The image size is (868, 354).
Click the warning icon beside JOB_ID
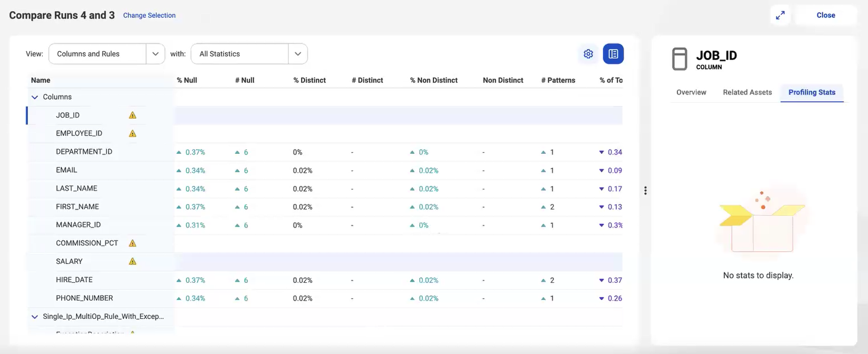(x=132, y=115)
